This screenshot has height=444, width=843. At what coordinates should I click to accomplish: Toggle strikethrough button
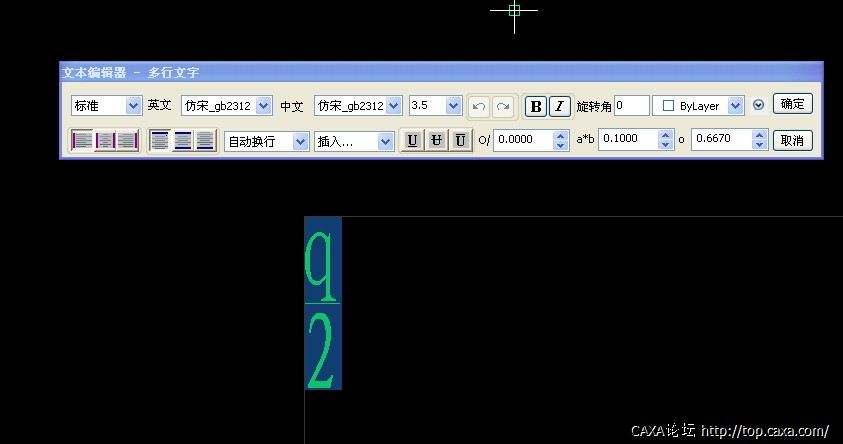click(x=436, y=141)
